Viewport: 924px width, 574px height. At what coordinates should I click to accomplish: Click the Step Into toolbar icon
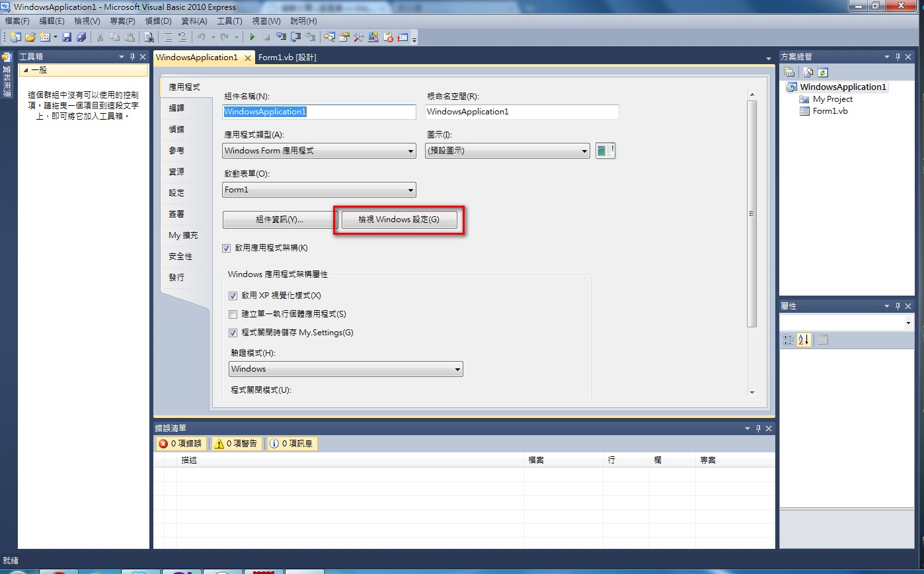point(282,37)
